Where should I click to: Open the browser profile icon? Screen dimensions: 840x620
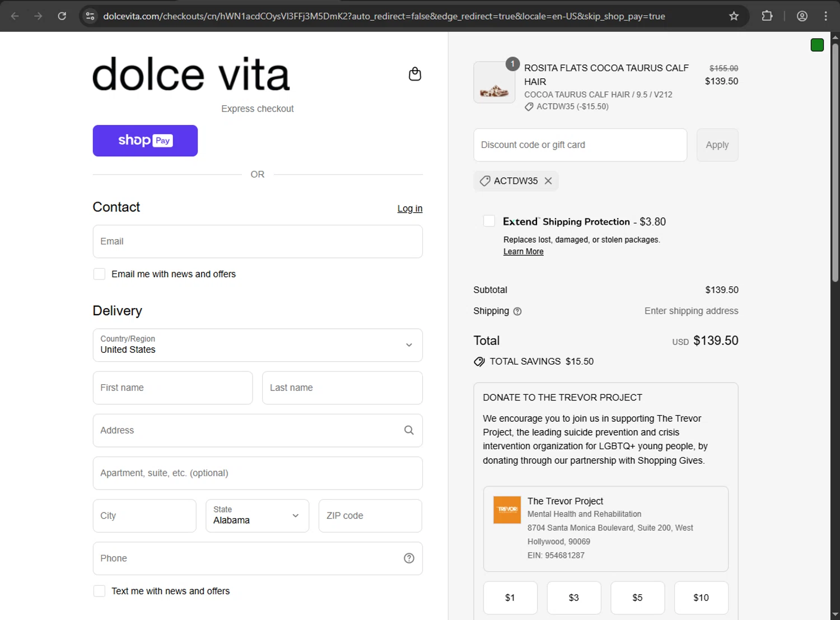coord(802,16)
